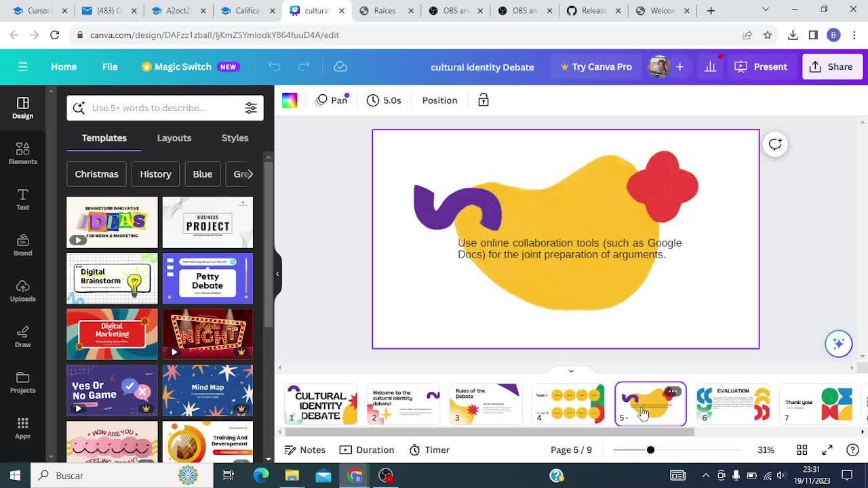Set the slide timing 5.0s
Viewport: 868px width, 488px height.
(x=384, y=100)
